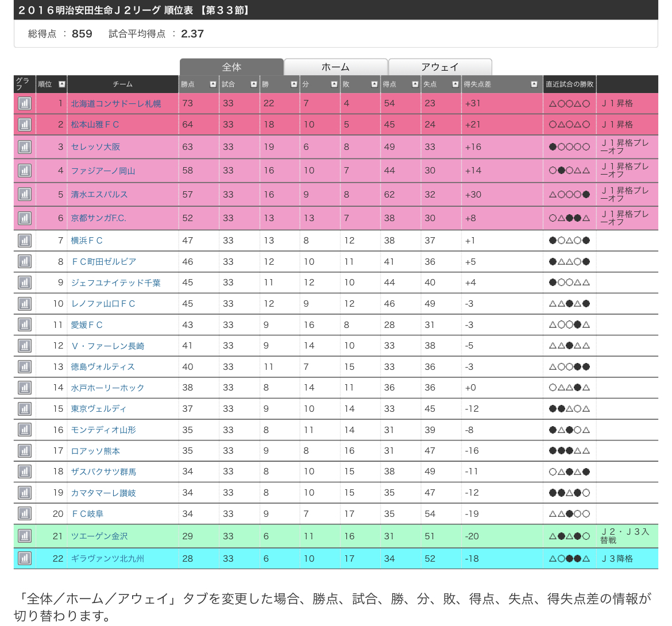
Task: Sort table by 勝点 column arrow
Action: pos(213,84)
